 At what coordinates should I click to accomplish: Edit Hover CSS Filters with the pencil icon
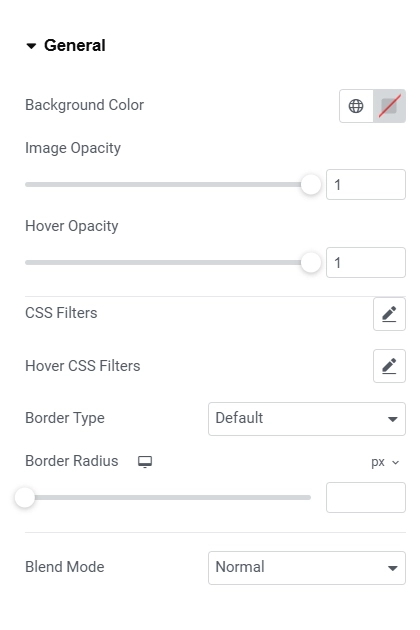point(389,366)
